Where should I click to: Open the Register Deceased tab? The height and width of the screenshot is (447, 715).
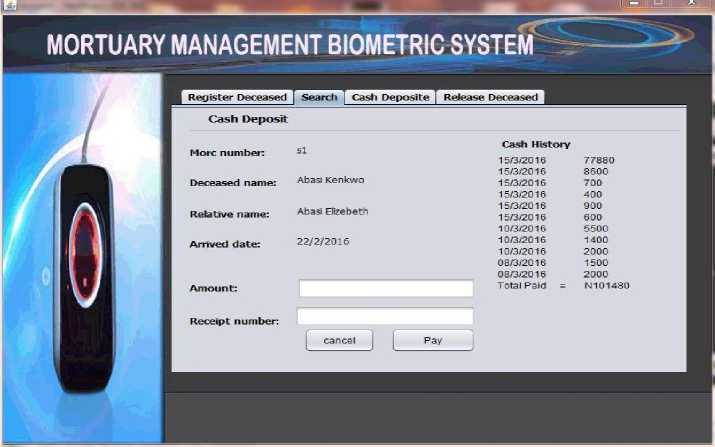237,97
